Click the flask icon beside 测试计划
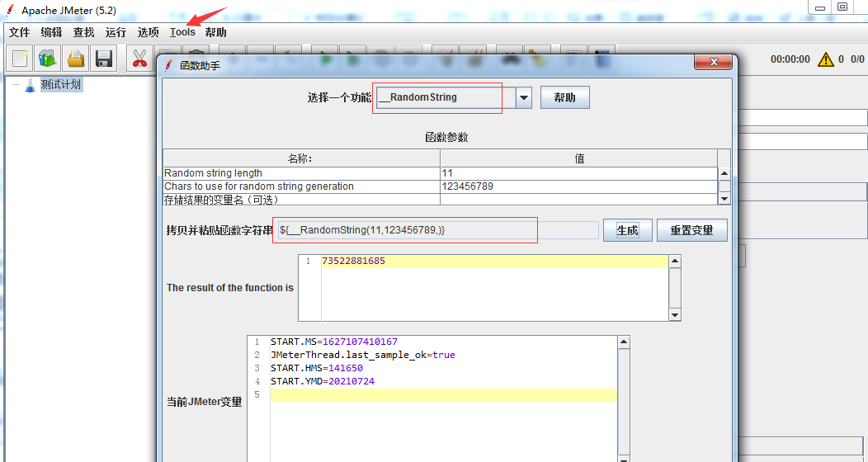The width and height of the screenshot is (868, 462). tap(30, 85)
